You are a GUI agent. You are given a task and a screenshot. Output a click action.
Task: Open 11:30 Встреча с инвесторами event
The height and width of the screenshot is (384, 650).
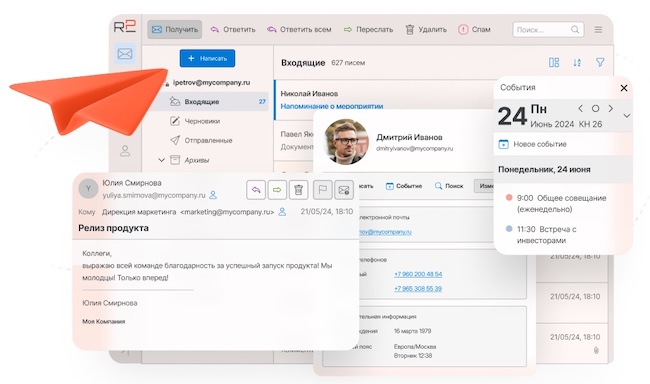[542, 235]
